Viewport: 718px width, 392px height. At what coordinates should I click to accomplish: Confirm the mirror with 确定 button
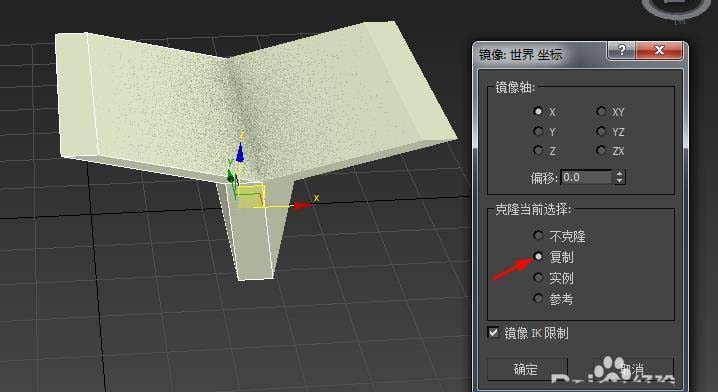(527, 369)
